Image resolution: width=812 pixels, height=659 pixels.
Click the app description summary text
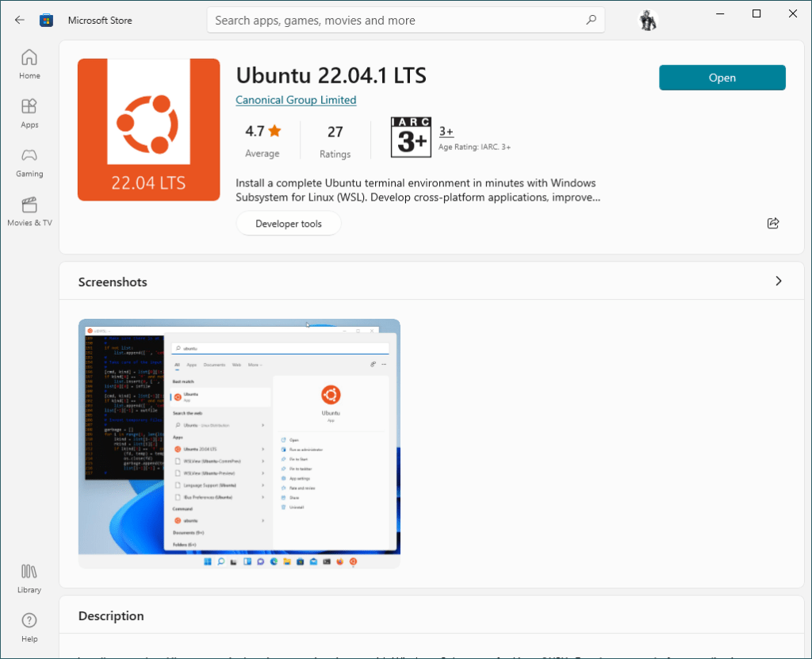point(418,190)
